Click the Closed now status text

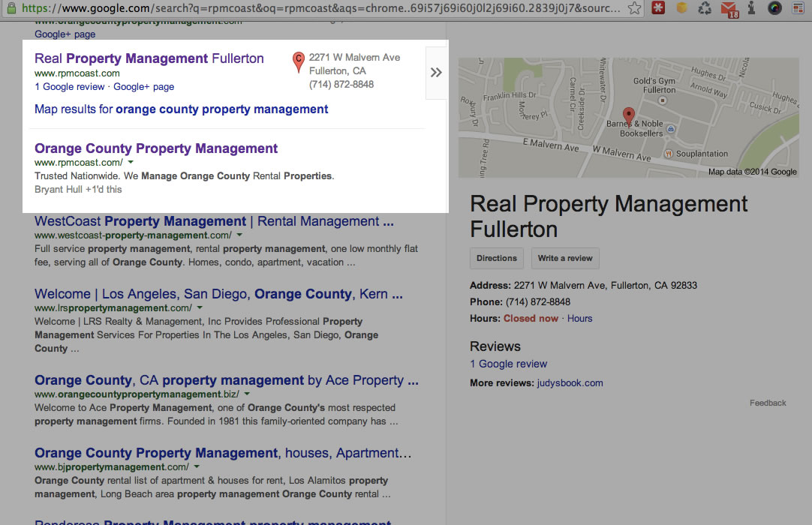pos(531,319)
